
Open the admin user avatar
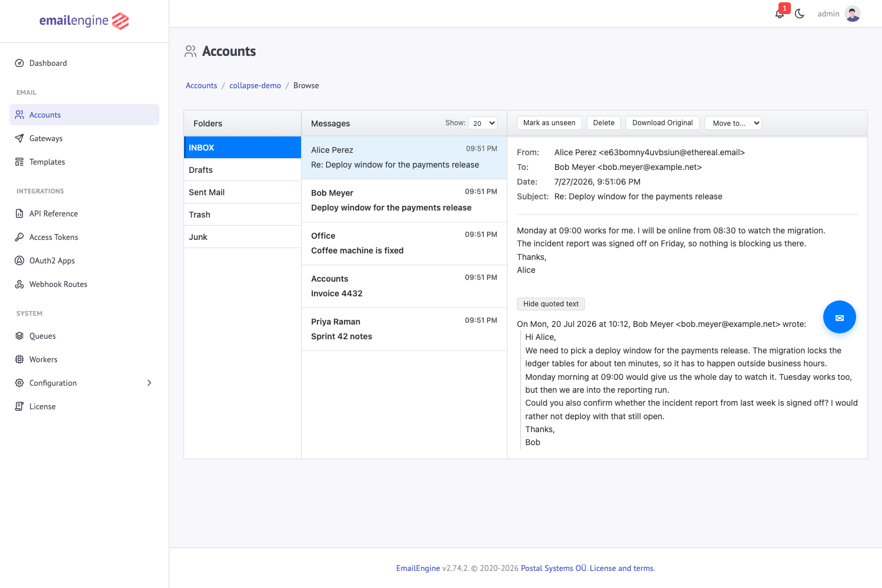click(853, 14)
